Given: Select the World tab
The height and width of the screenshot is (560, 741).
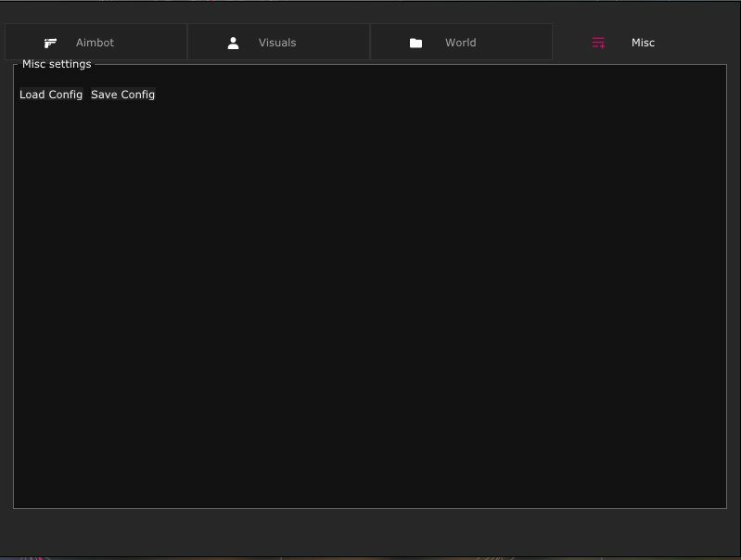Looking at the screenshot, I should click(x=461, y=42).
